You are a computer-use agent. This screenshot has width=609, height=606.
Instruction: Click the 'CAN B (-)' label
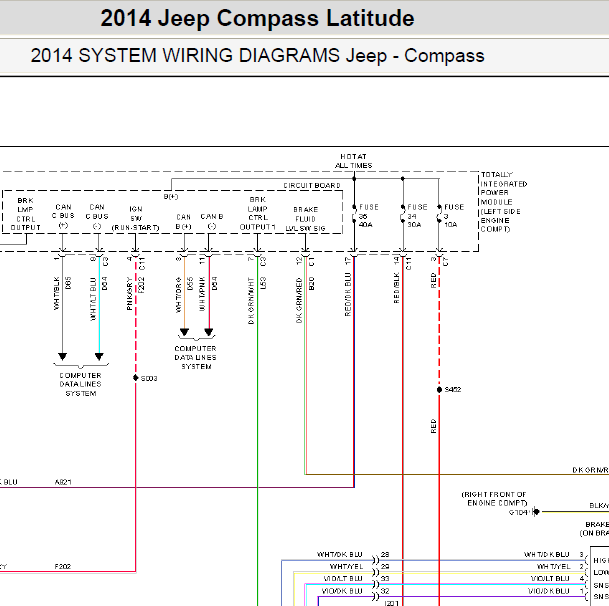coord(212,221)
